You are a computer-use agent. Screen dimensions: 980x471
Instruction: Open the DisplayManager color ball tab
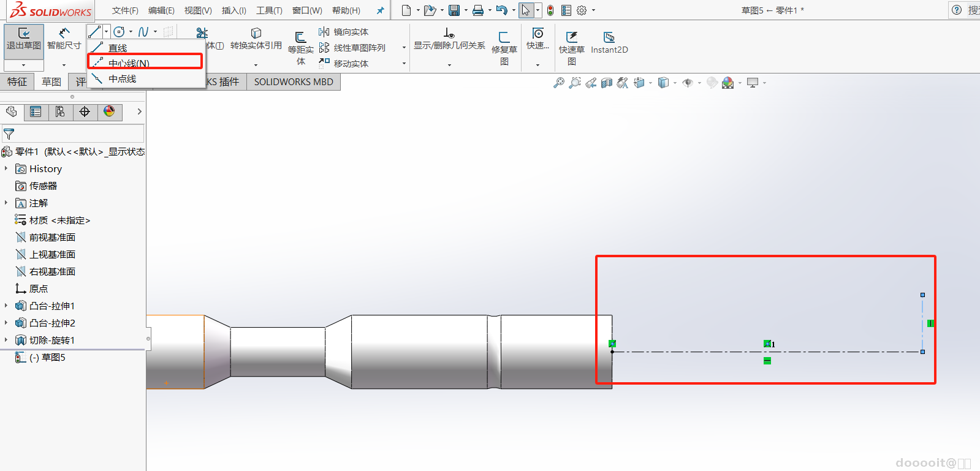(x=109, y=111)
